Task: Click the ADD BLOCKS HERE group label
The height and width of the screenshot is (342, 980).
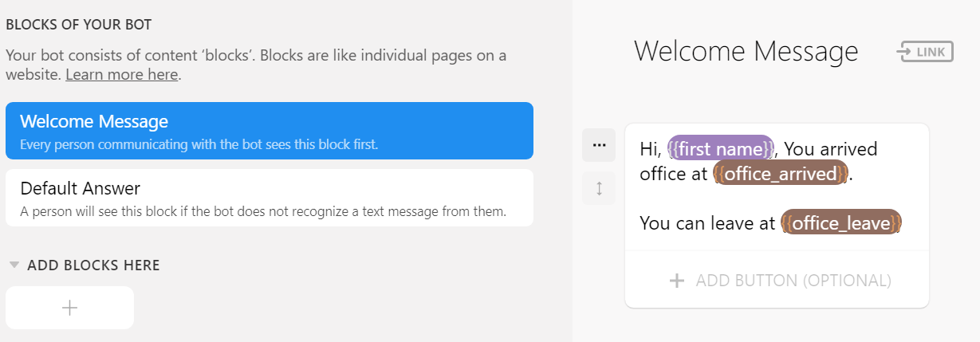Action: (93, 265)
